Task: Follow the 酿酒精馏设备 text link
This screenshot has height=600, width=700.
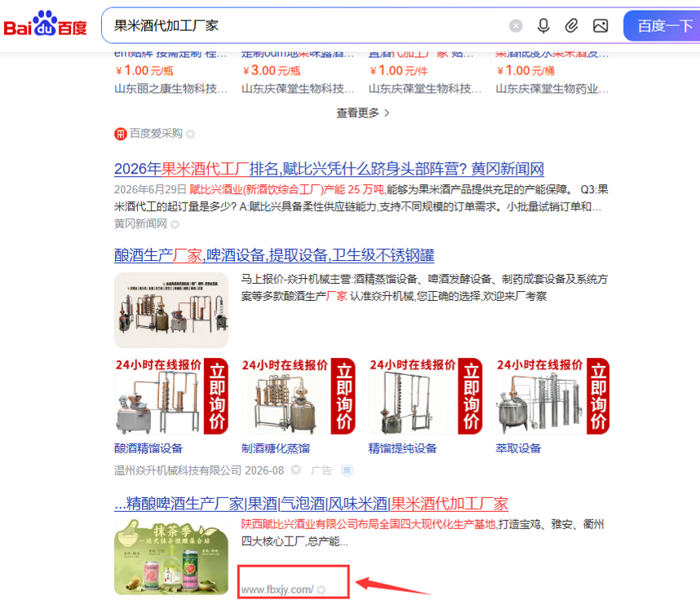Action: click(x=148, y=448)
